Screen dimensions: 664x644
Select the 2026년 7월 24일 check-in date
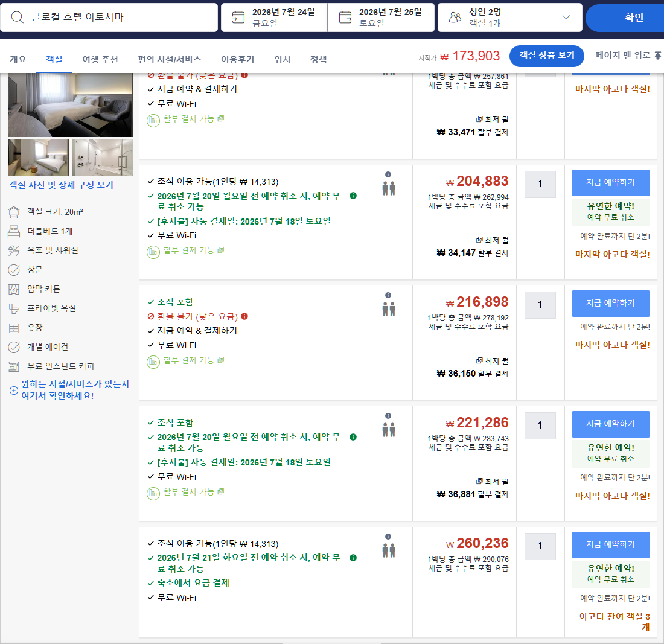[x=274, y=18]
